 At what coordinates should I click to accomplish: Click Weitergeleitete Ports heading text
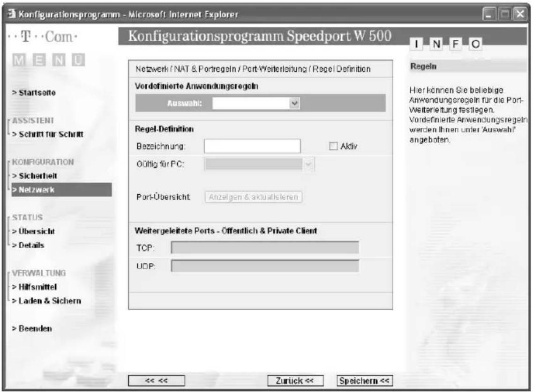pyautogui.click(x=226, y=231)
